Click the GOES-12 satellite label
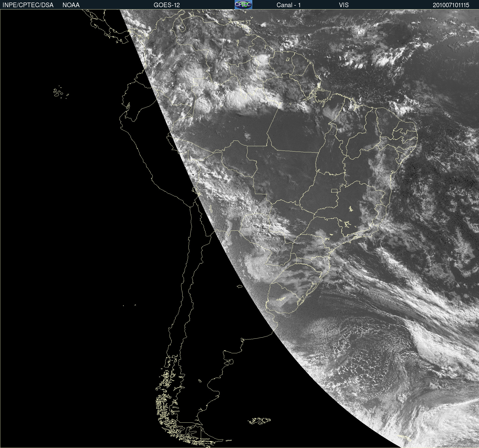 point(167,5)
